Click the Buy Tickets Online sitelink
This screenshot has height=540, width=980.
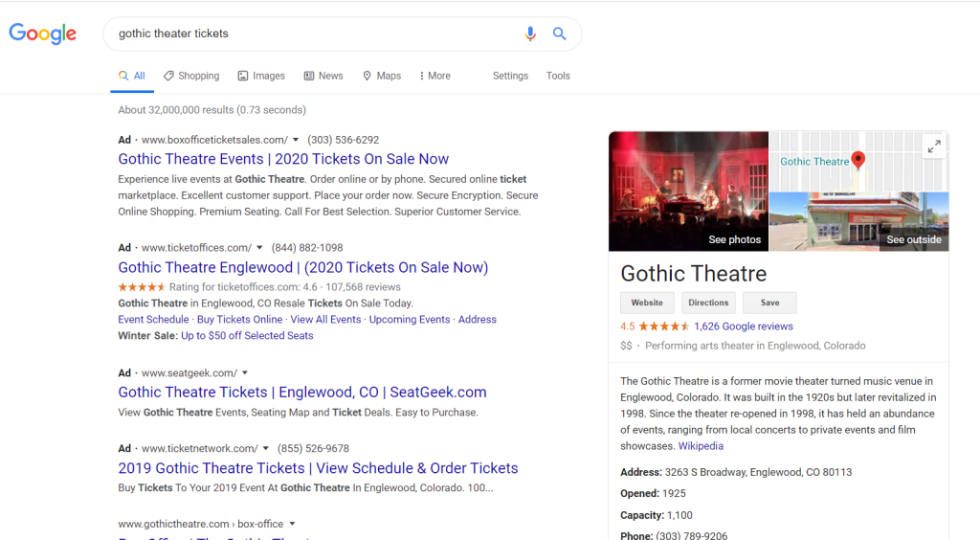point(239,320)
